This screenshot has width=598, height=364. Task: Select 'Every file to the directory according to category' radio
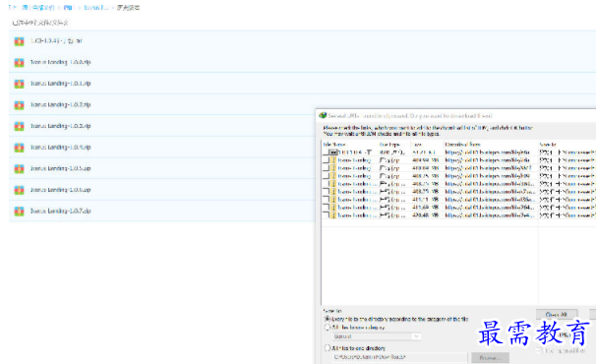pyautogui.click(x=328, y=319)
